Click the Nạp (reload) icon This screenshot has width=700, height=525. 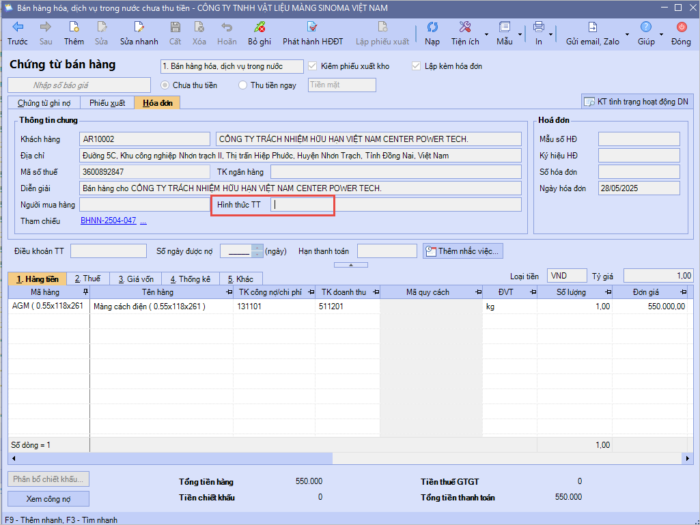point(431,27)
